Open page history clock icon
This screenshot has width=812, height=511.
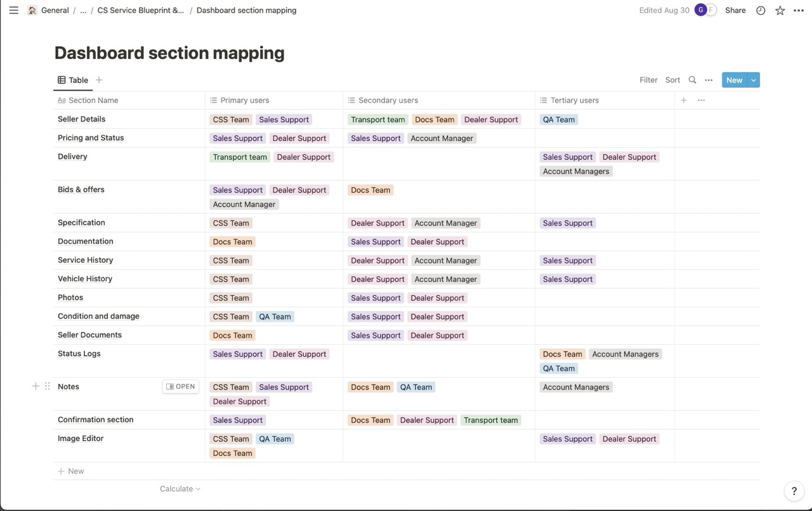(761, 10)
